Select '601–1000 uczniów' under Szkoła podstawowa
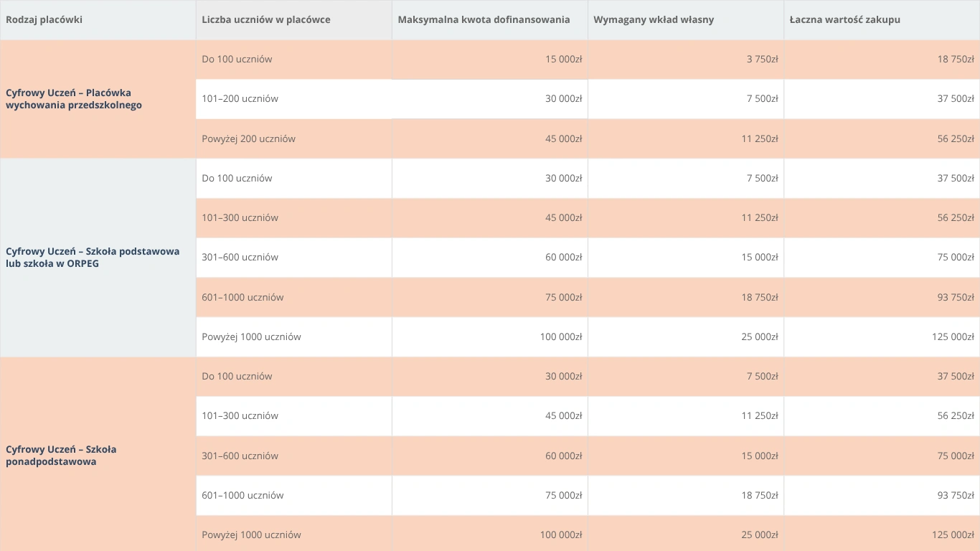This screenshot has width=980, height=551. pyautogui.click(x=294, y=297)
